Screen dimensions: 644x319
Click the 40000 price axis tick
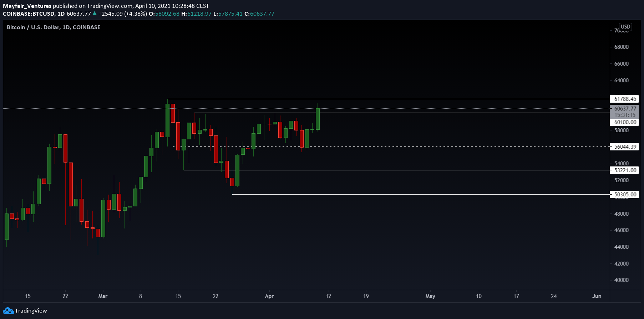(621, 280)
